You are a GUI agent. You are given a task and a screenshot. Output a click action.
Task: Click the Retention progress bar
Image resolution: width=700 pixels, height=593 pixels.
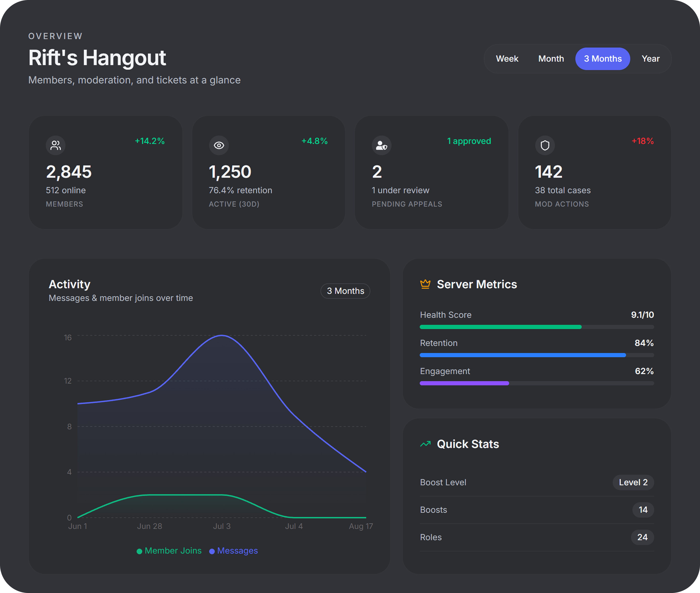coord(537,355)
